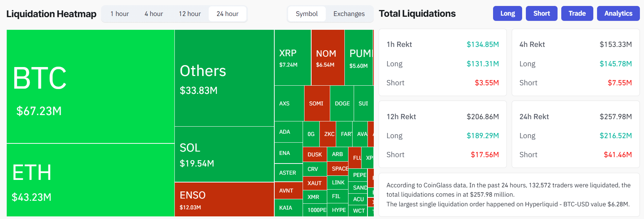Click the XRP $7.24M heatmap tile
This screenshot has width=644, height=219.
point(292,58)
